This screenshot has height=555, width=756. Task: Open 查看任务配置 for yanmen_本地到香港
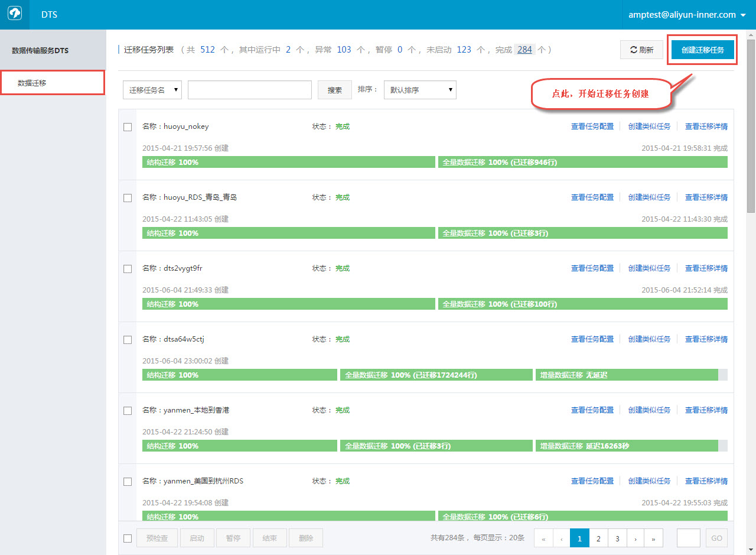592,410
